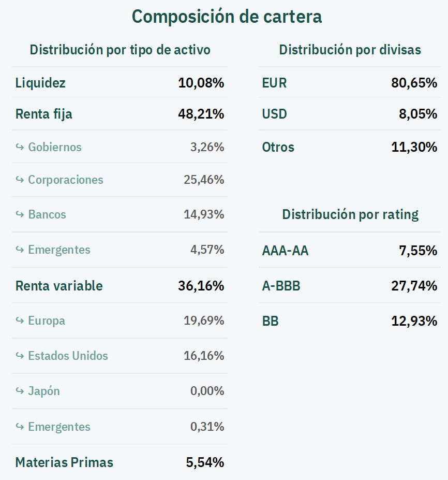Click the arrow icon beside Europa
Viewport: 448px width, 480px height.
20,321
